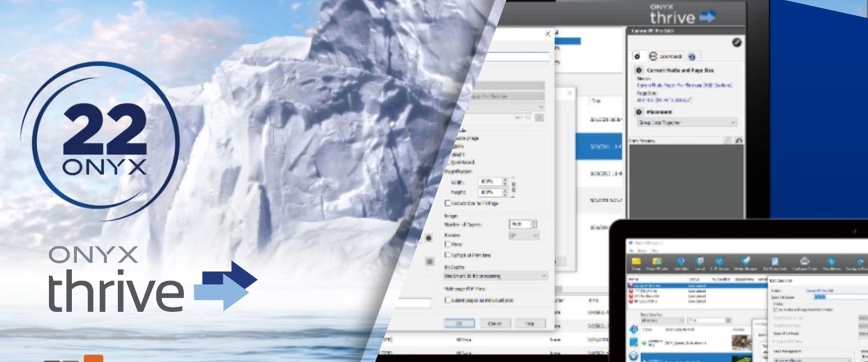Click the Layout toolbar icon

coord(699,263)
